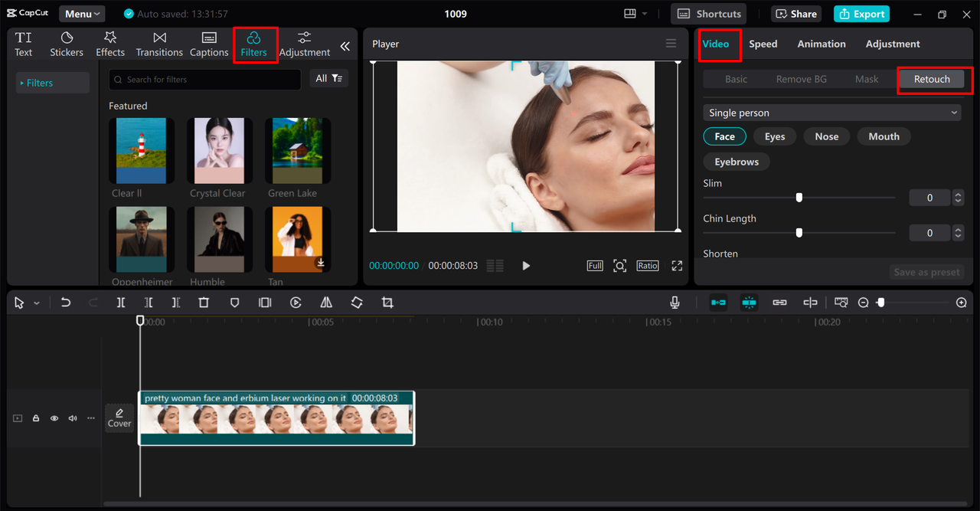Click the freeze frame icon
Viewport: 980px width, 511px height.
[265, 303]
